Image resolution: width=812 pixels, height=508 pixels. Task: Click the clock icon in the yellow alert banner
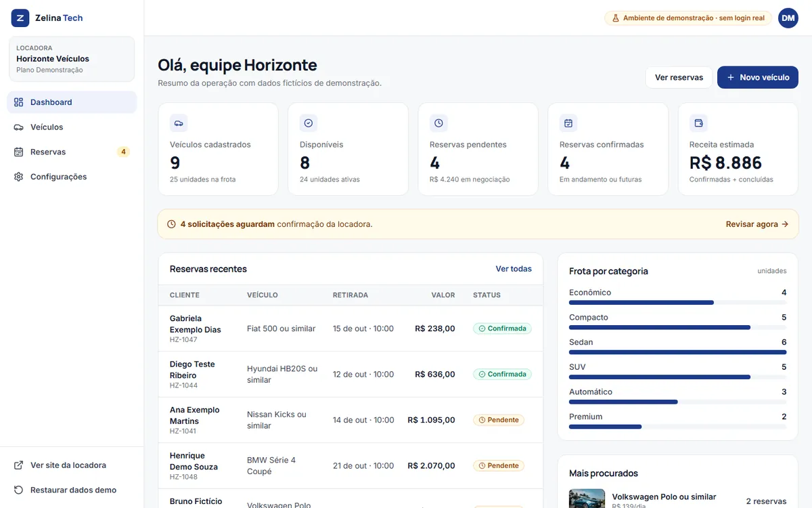[x=172, y=224]
